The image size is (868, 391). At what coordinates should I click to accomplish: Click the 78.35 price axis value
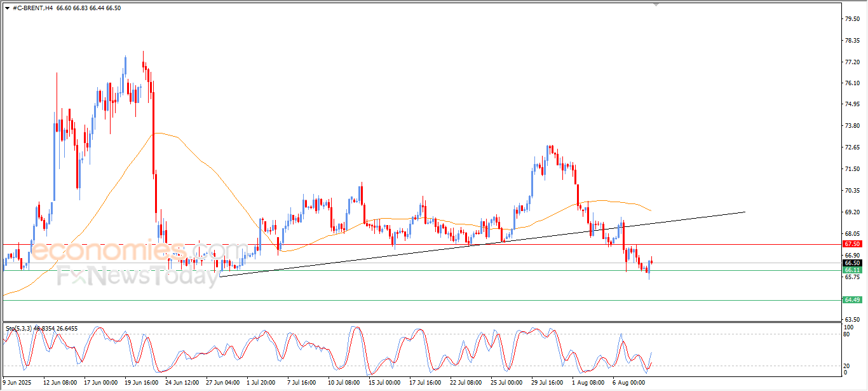852,41
